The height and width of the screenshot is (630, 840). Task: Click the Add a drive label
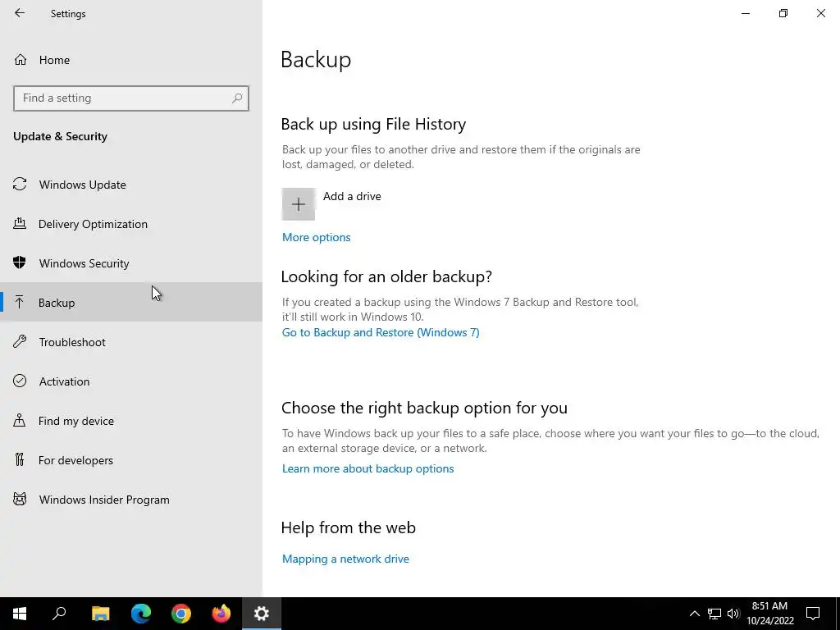[352, 196]
